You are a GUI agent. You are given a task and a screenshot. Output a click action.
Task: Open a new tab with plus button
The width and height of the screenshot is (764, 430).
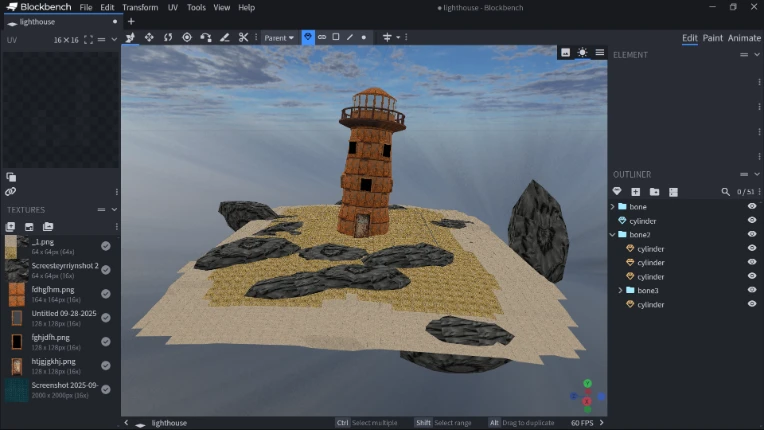click(x=131, y=21)
